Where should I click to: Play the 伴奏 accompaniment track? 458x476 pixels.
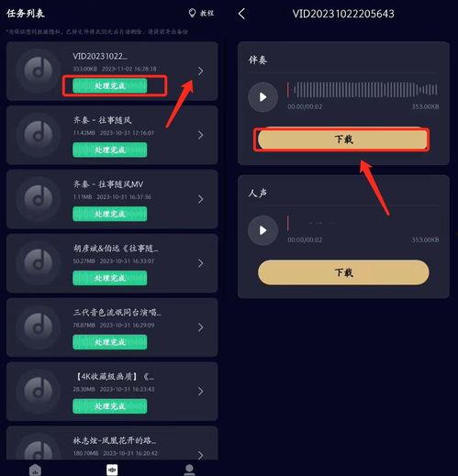263,97
